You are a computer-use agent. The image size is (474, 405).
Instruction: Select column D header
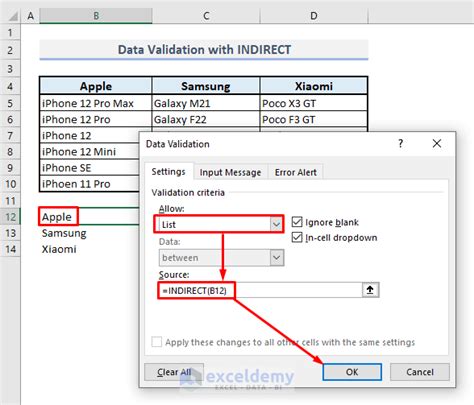(314, 16)
